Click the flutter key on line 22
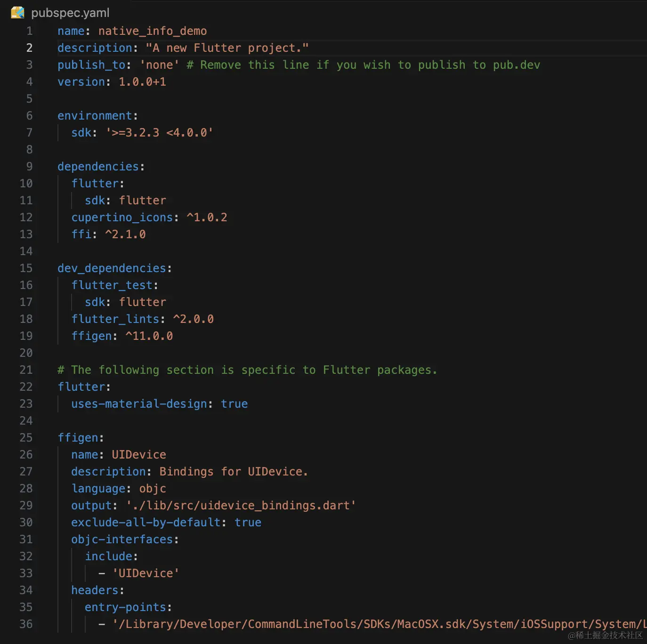This screenshot has width=647, height=644. point(81,387)
